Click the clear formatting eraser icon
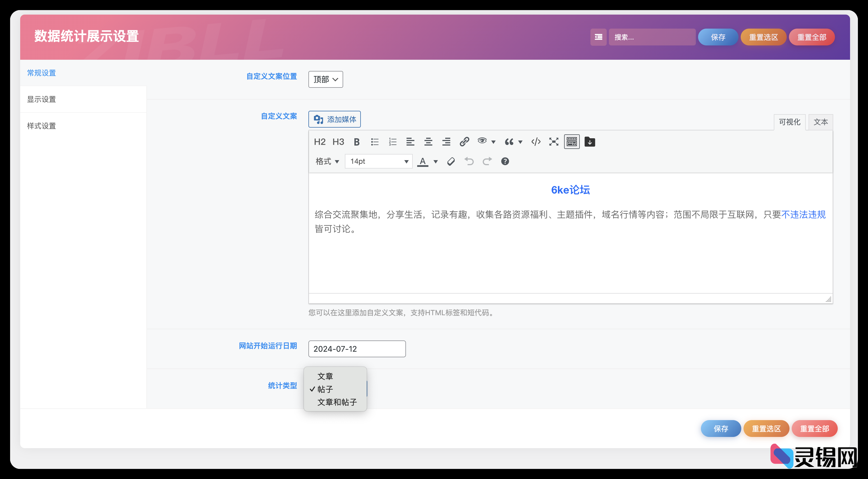868x479 pixels. click(451, 162)
